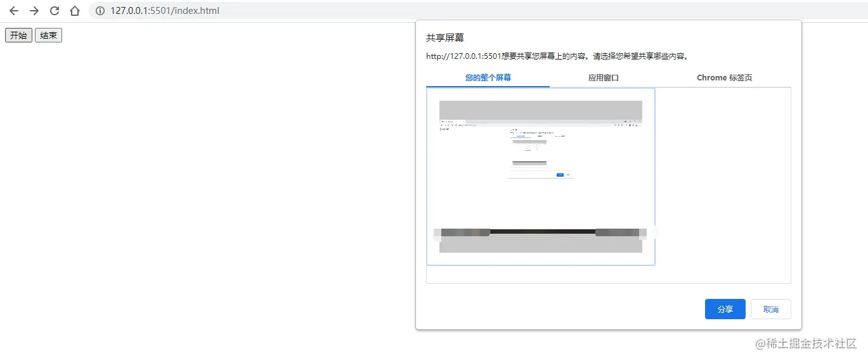The width and height of the screenshot is (868, 361).
Task: Switch to the Chrome 标签页 tab
Action: (x=724, y=78)
